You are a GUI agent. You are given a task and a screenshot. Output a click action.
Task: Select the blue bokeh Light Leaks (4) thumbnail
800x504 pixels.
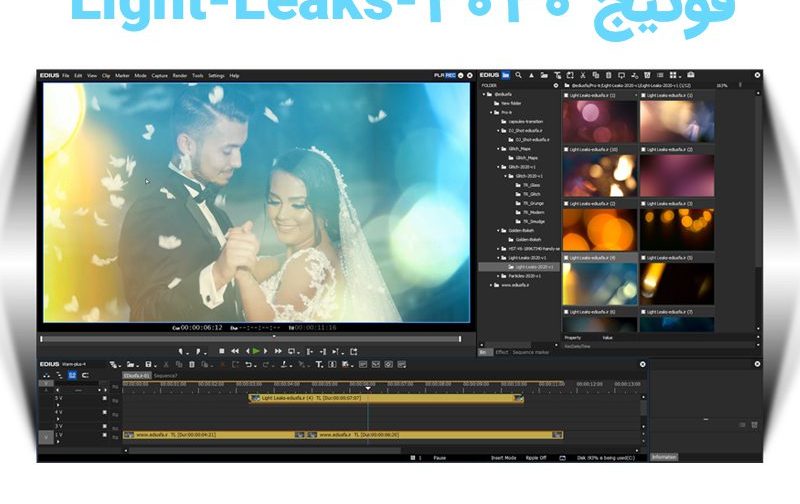(599, 284)
